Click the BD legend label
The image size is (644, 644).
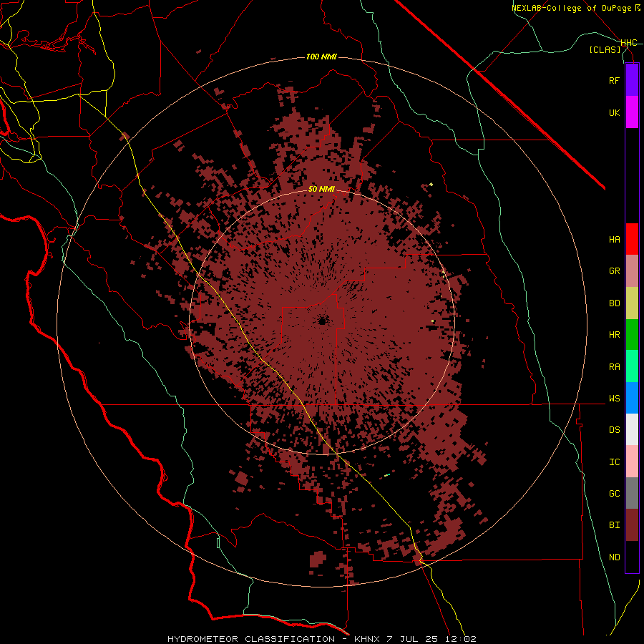(x=615, y=303)
